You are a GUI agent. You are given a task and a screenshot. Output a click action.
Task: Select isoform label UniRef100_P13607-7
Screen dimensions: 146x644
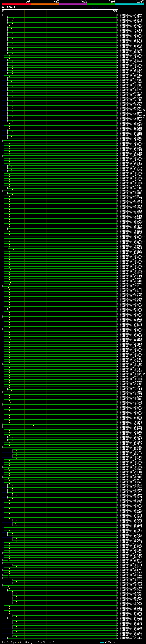pyautogui.click(x=132, y=113)
